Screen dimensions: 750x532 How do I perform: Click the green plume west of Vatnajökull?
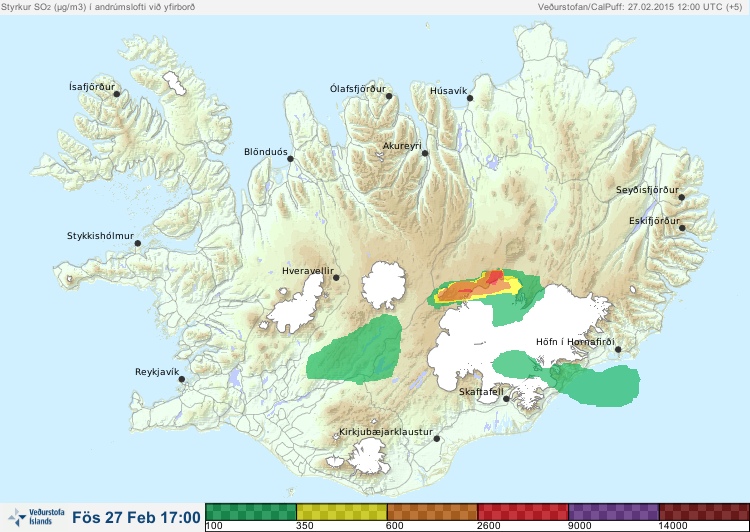(356, 350)
